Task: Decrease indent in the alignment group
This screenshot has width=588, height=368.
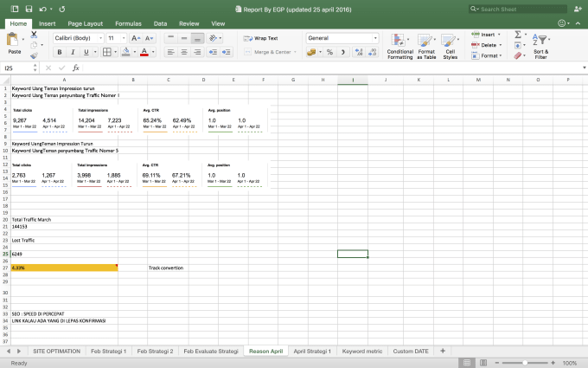Action: click(213, 52)
